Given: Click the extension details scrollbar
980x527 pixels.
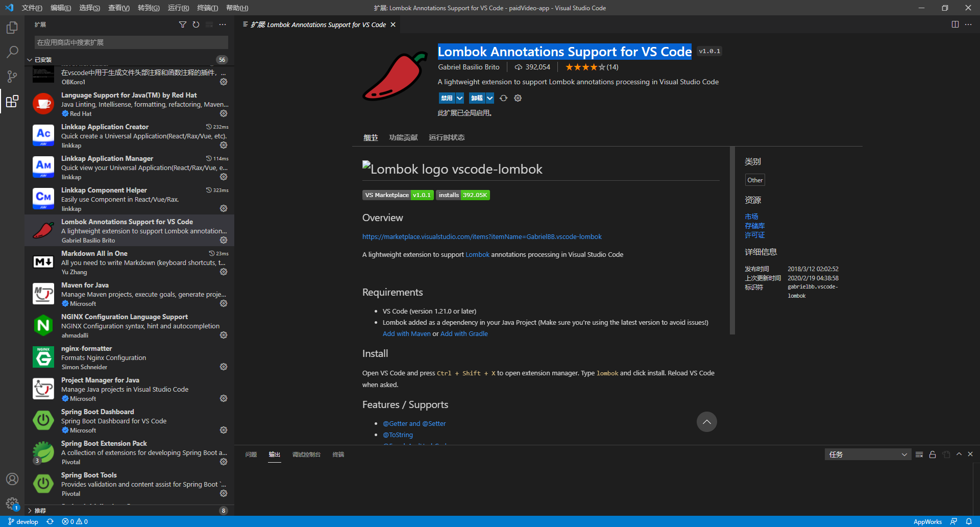Looking at the screenshot, I should click(732, 241).
